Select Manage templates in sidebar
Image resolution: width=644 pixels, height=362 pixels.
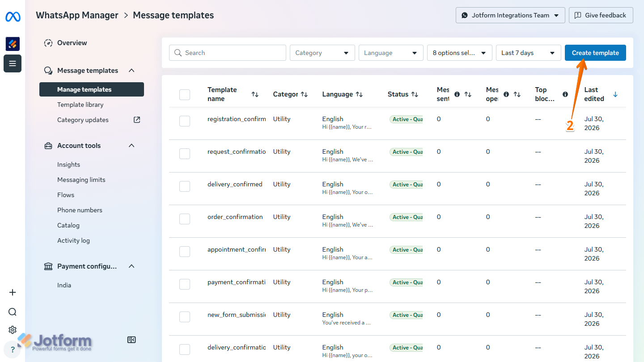[92, 89]
